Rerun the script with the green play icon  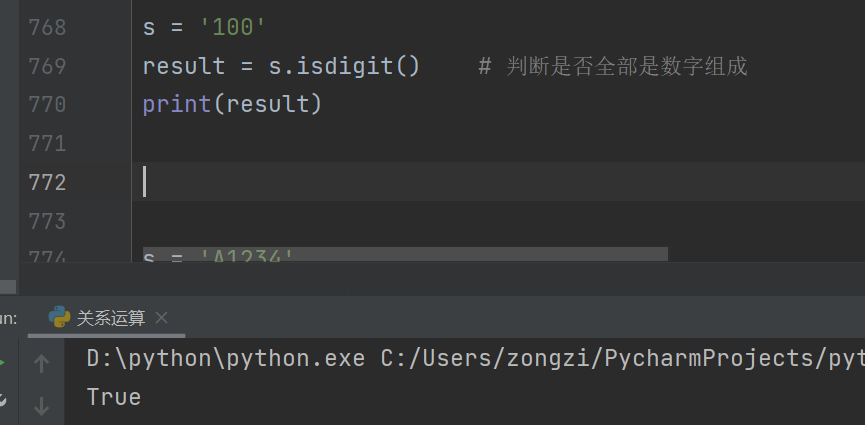(3, 363)
